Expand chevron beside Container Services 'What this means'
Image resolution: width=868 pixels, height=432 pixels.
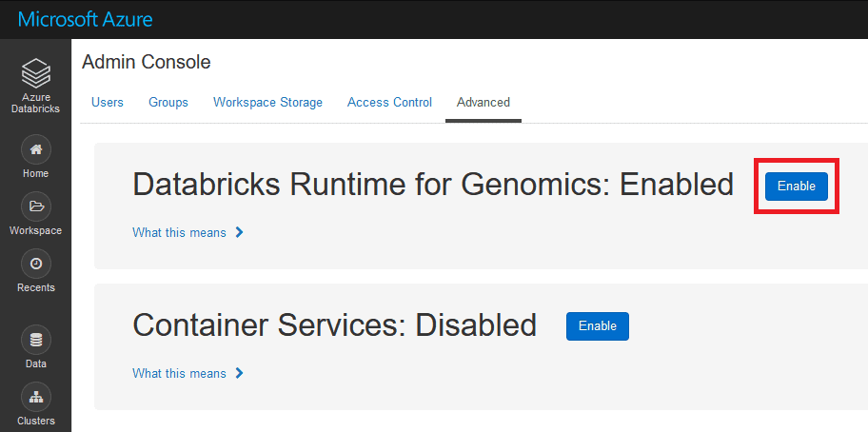tap(239, 373)
